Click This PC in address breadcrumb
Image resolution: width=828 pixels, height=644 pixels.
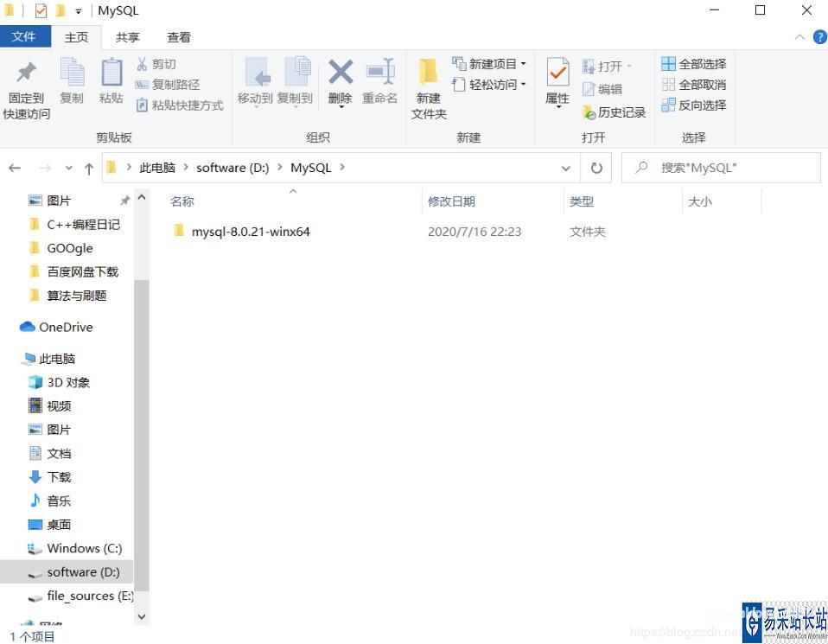pos(157,168)
